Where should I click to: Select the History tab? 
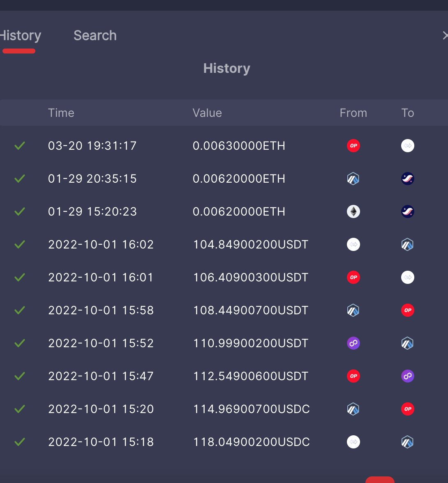click(20, 35)
